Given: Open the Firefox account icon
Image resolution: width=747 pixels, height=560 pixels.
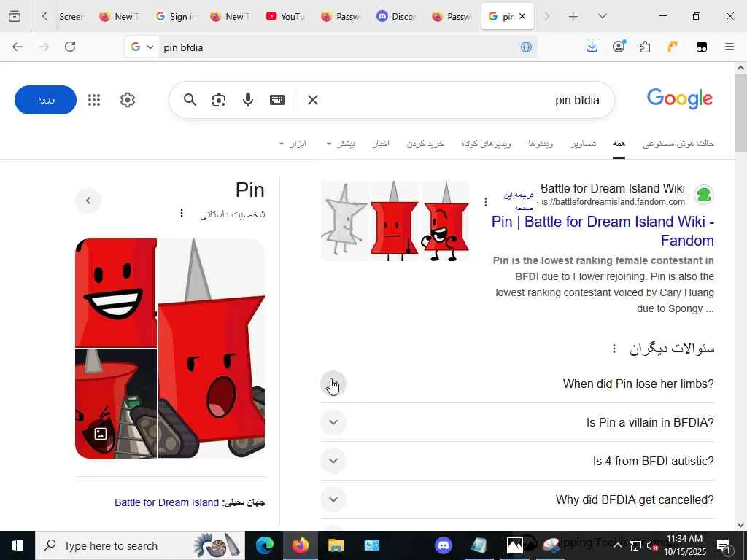Looking at the screenshot, I should (619, 47).
